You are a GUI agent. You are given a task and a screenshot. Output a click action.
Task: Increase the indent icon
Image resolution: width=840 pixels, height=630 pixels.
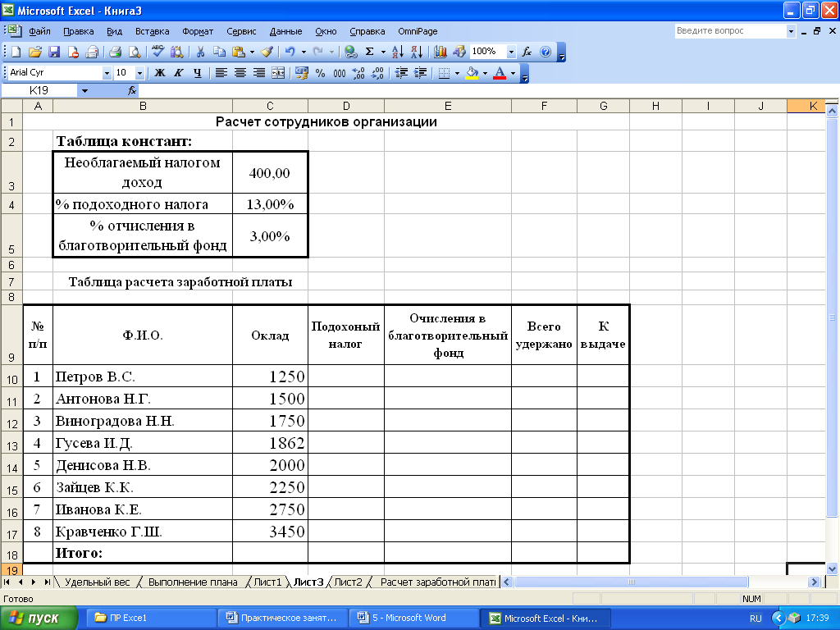420,73
